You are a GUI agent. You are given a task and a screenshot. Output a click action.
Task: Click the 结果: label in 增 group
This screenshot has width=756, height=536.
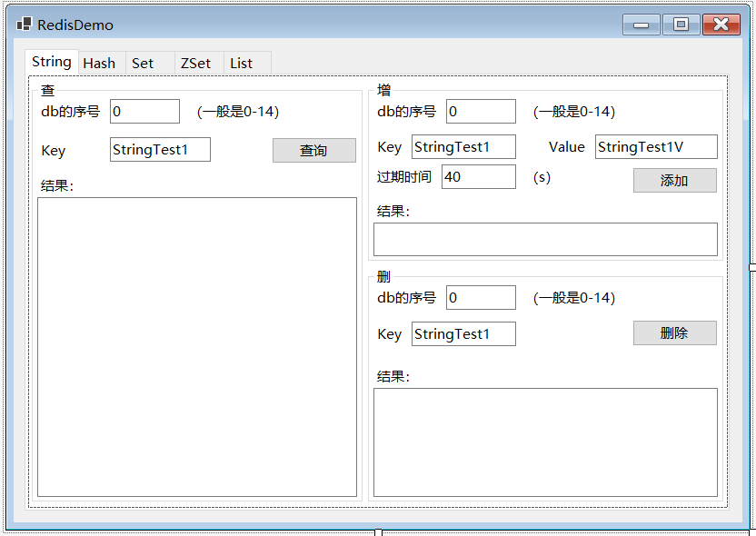click(393, 211)
